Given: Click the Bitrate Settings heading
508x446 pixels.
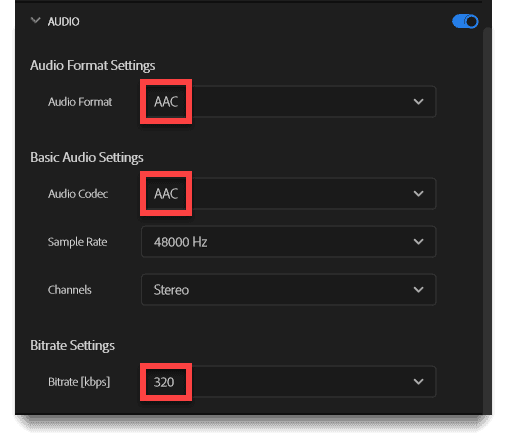Looking at the screenshot, I should point(72,345).
